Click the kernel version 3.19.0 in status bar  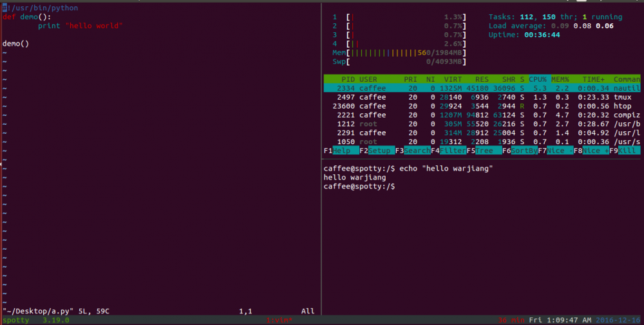(x=56, y=320)
